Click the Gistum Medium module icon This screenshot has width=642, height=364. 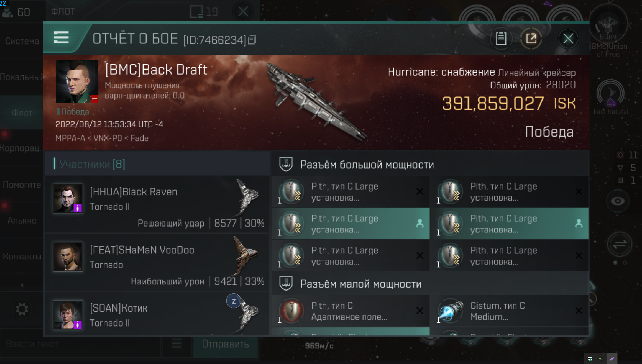[451, 311]
